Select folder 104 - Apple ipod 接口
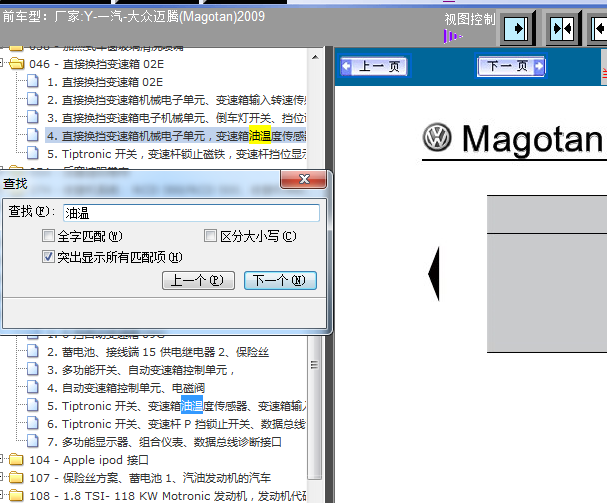 [89, 460]
